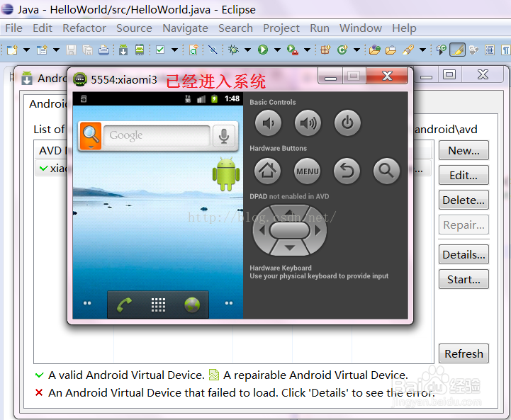Expand the New Java Class dropdown arrow
The image size is (511, 420).
357,50
